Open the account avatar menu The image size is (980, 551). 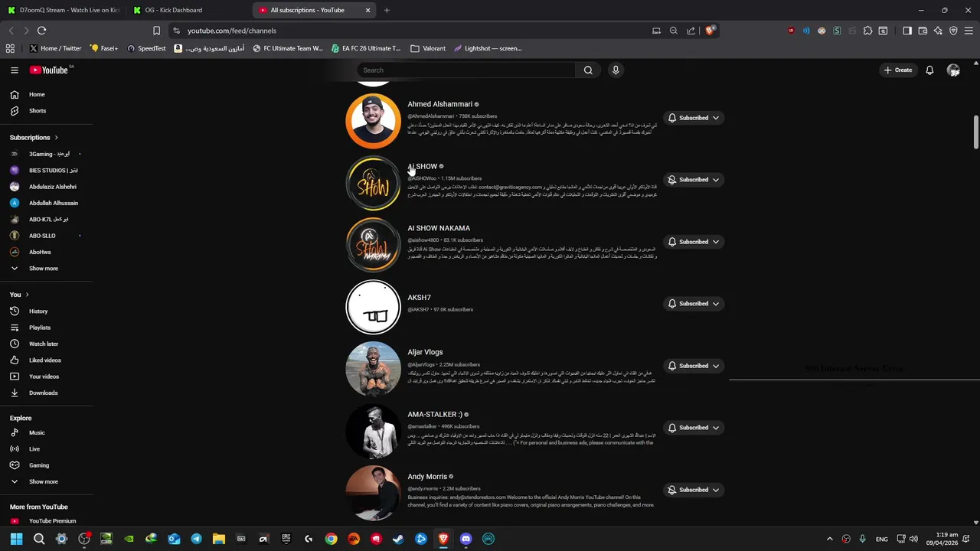[x=953, y=70]
